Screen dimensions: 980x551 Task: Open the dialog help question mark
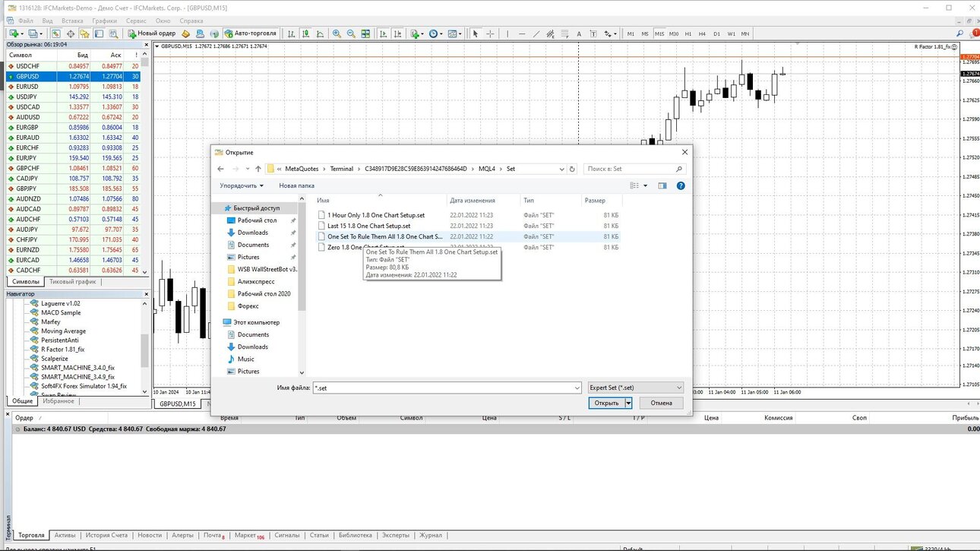[681, 185]
